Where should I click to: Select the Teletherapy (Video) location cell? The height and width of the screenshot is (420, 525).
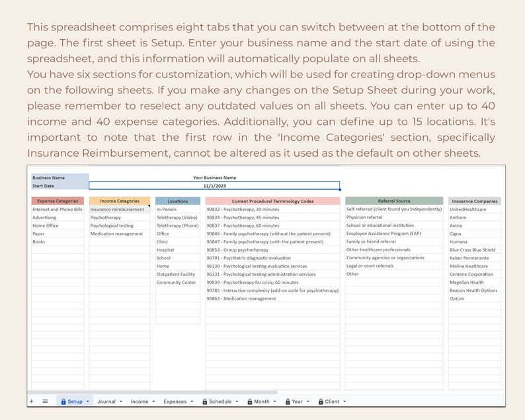(178, 218)
